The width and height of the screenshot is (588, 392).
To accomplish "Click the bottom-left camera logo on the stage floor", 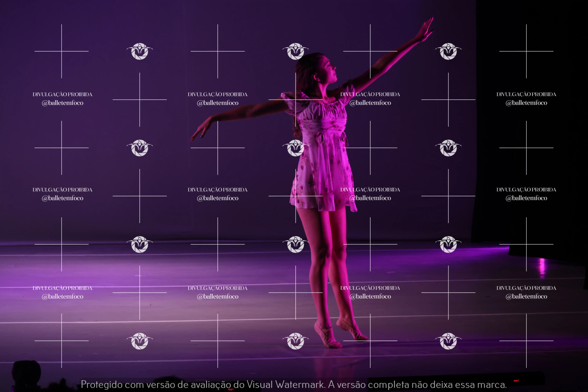I will pos(140,341).
